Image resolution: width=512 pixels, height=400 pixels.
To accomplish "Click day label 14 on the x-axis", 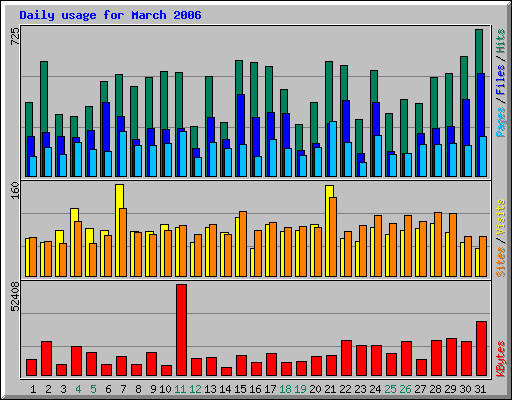I will coord(225,389).
